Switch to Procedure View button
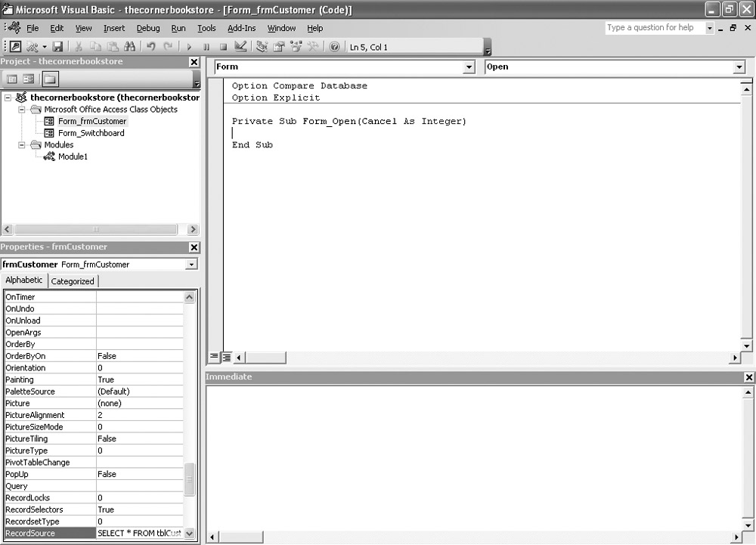This screenshot has width=756, height=545. click(214, 358)
